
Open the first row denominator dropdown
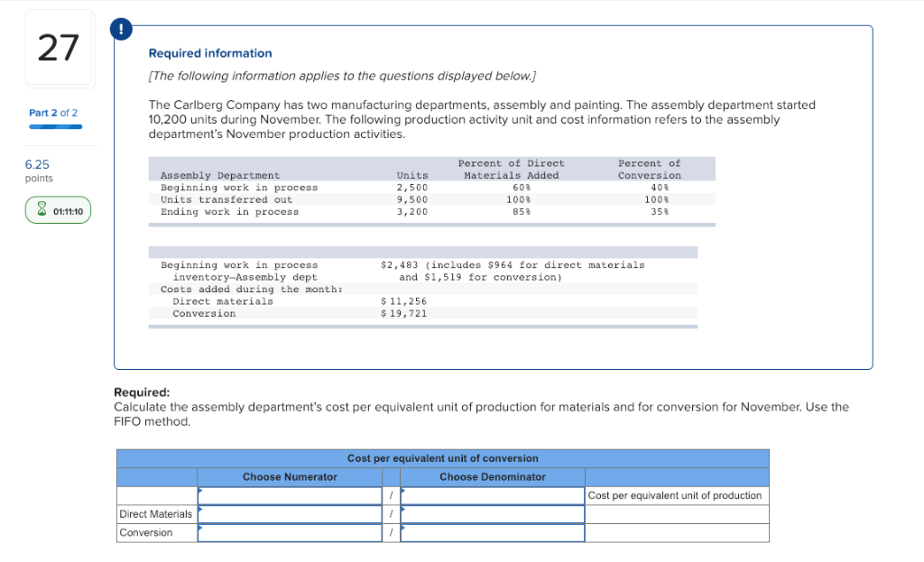tap(493, 495)
